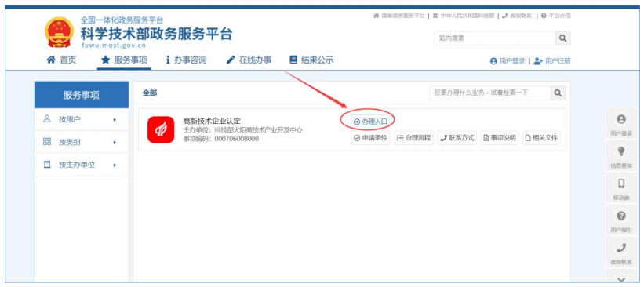Expand the 按类别 category
The height and width of the screenshot is (287, 644).
pyautogui.click(x=82, y=142)
